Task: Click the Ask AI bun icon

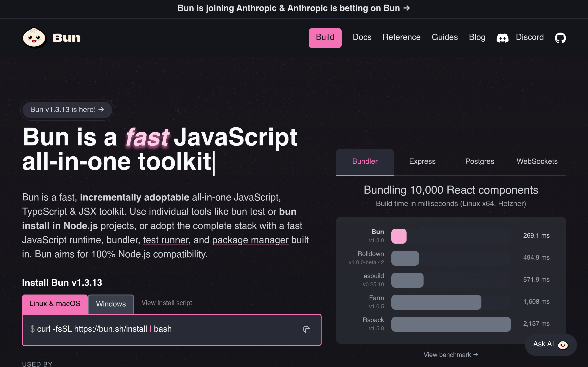Action: (563, 345)
